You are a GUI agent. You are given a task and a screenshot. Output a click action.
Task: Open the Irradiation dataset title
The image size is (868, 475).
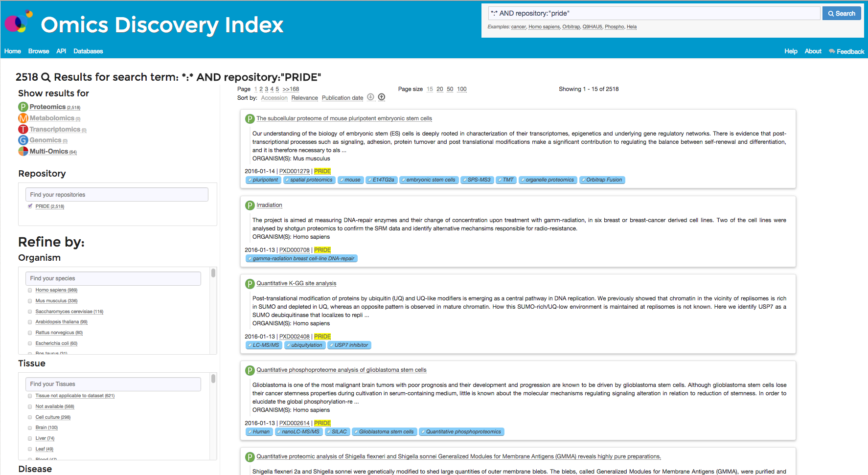coord(270,205)
